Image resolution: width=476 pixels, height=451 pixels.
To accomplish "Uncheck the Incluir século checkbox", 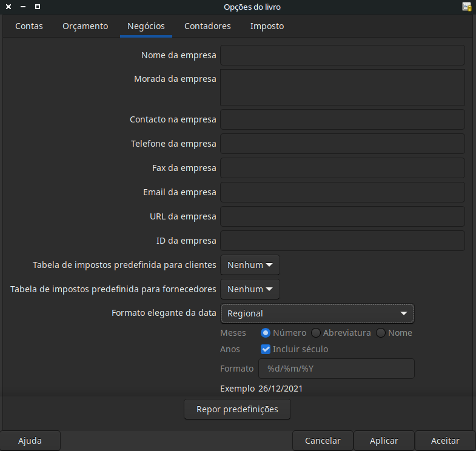I will pos(265,349).
